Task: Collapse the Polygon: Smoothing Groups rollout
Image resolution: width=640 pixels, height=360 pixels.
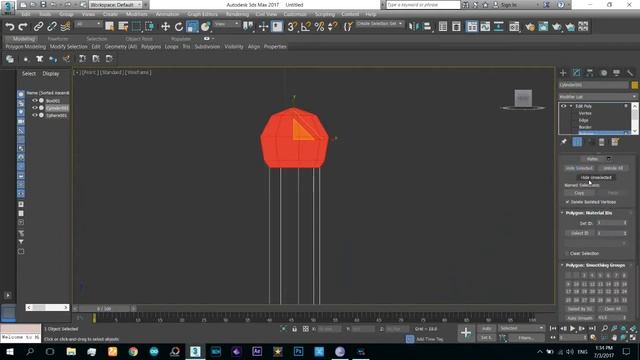Action: tap(562, 265)
